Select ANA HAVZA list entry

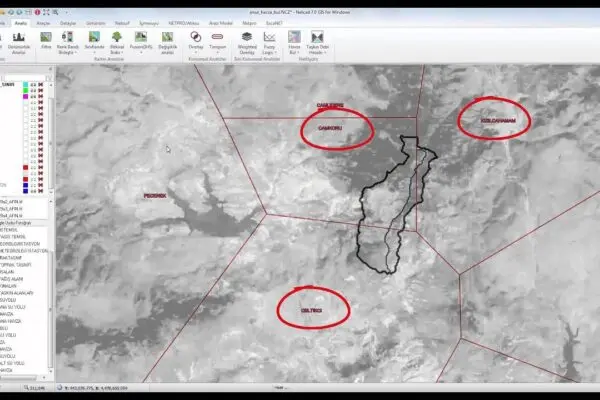click(11, 321)
